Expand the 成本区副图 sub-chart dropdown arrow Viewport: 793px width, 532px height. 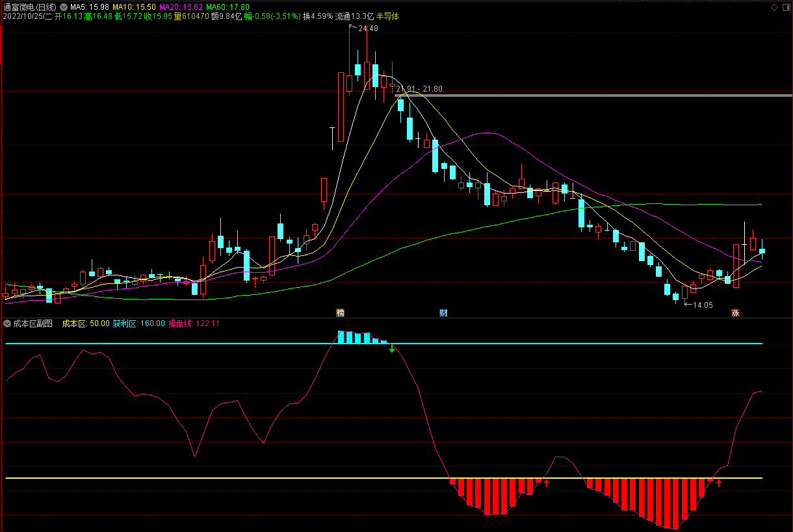(x=7, y=323)
